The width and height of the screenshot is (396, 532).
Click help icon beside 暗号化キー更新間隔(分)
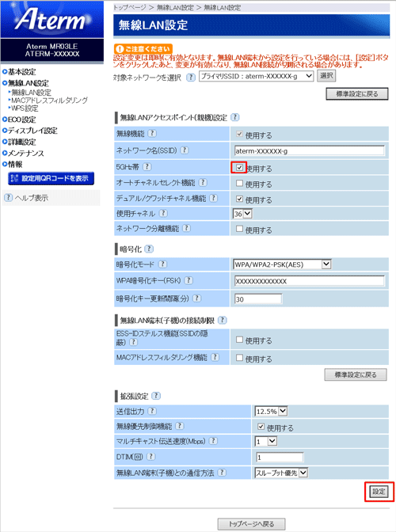(197, 298)
